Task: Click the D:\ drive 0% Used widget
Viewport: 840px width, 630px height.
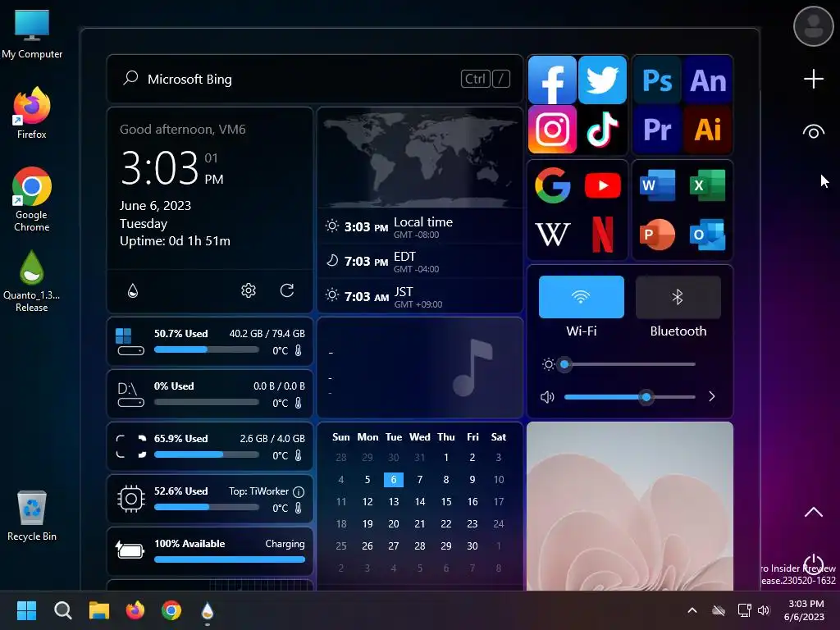Action: click(x=209, y=394)
